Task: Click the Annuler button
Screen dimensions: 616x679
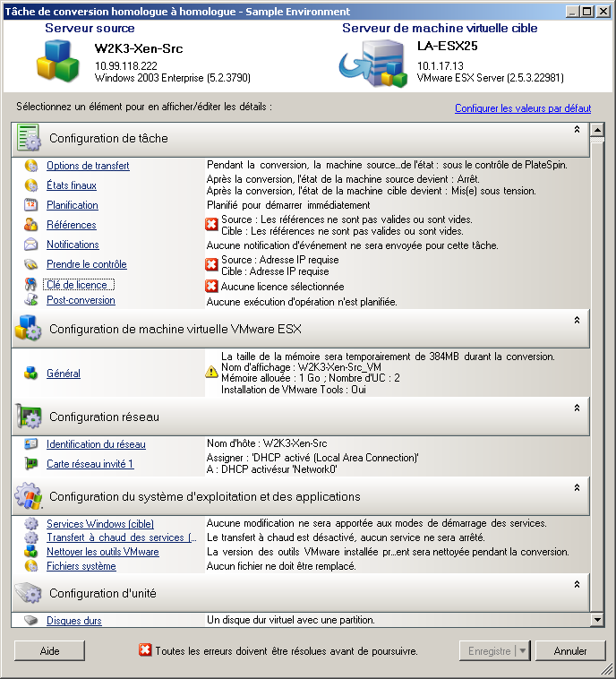Action: pos(570,651)
